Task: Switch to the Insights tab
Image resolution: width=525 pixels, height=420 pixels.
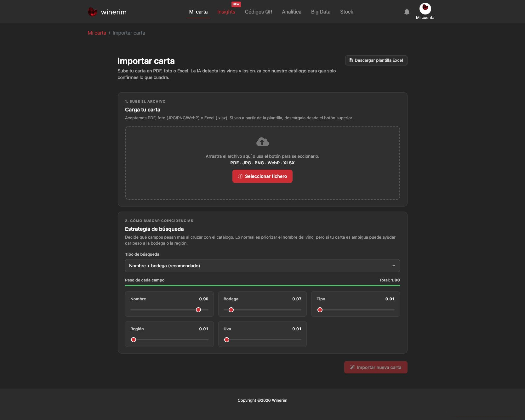Action: pos(226,12)
